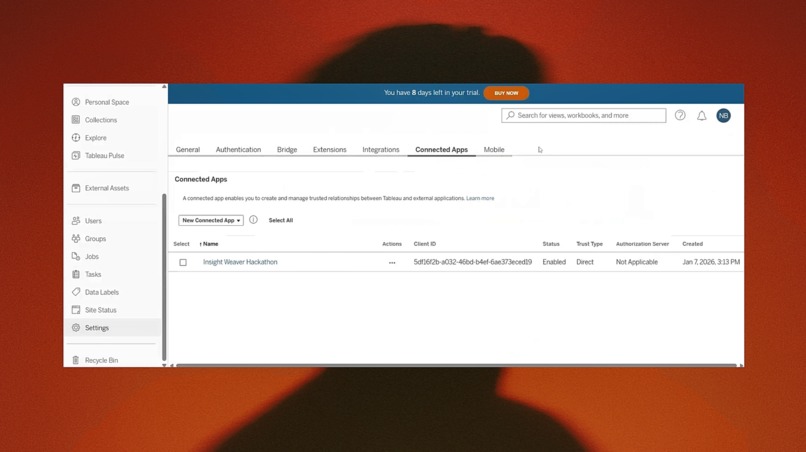Sort the table by Name column
The image size is (806, 452).
point(209,244)
